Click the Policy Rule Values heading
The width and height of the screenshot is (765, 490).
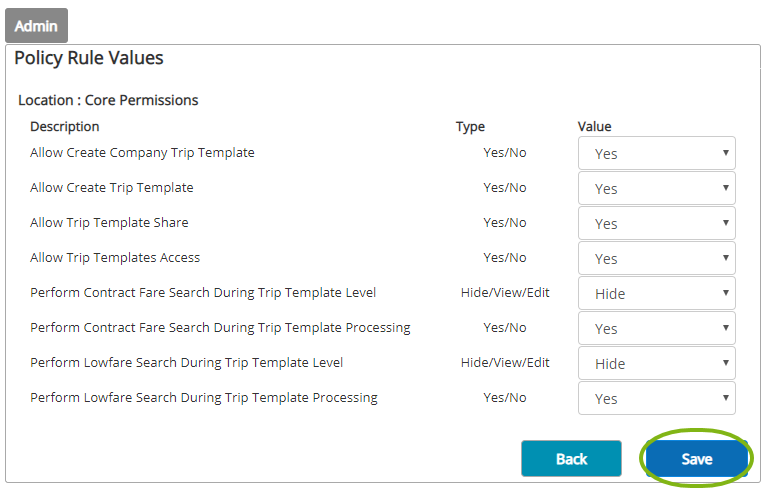click(x=89, y=58)
